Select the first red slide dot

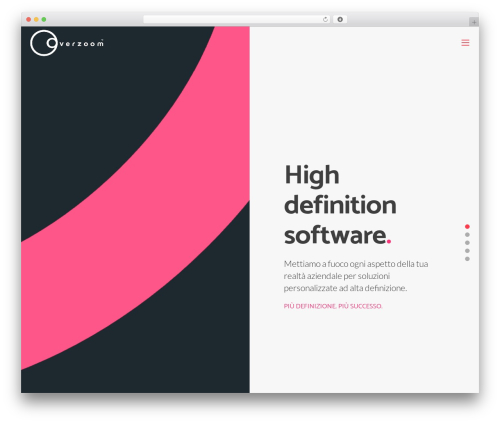click(x=467, y=227)
